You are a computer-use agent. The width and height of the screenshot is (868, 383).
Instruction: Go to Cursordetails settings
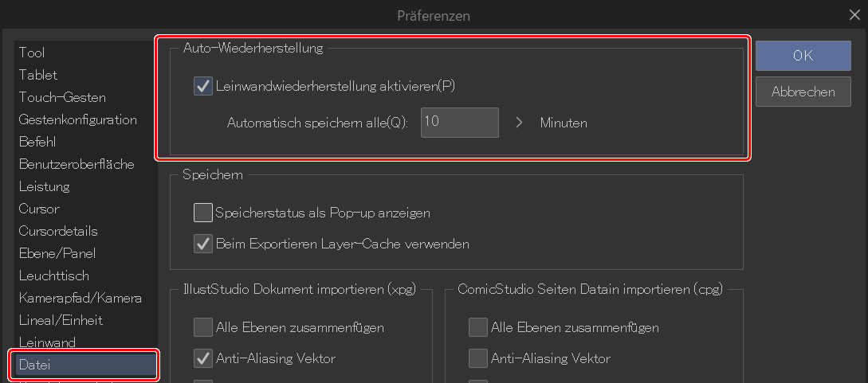click(x=58, y=231)
